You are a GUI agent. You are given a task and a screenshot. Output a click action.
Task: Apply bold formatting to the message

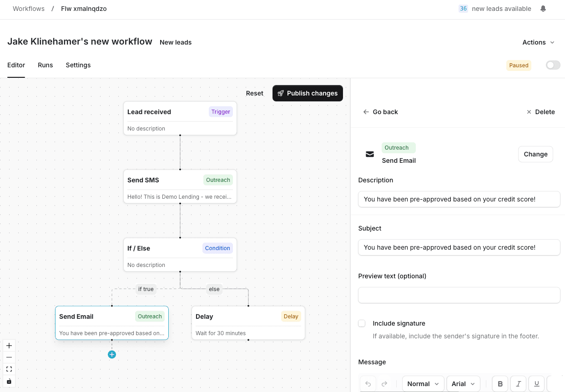coord(500,384)
